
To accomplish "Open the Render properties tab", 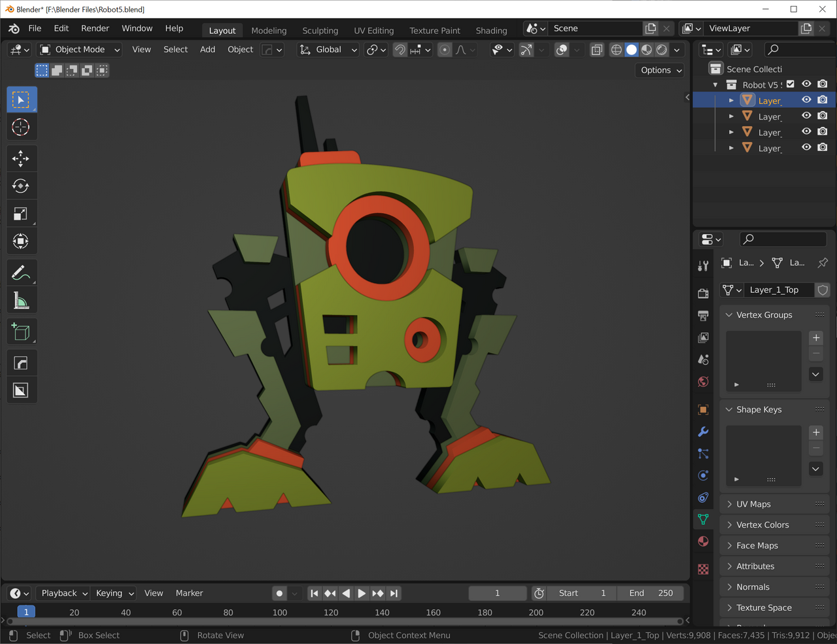I will (704, 294).
